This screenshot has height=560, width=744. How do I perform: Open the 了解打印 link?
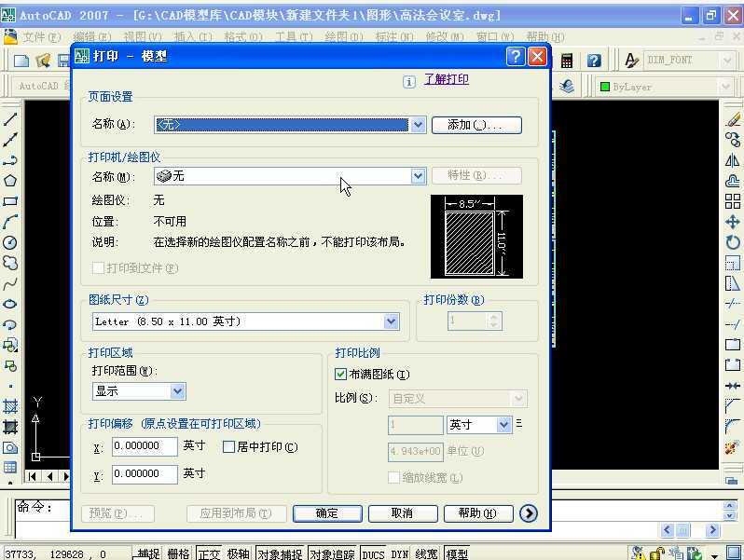click(446, 79)
